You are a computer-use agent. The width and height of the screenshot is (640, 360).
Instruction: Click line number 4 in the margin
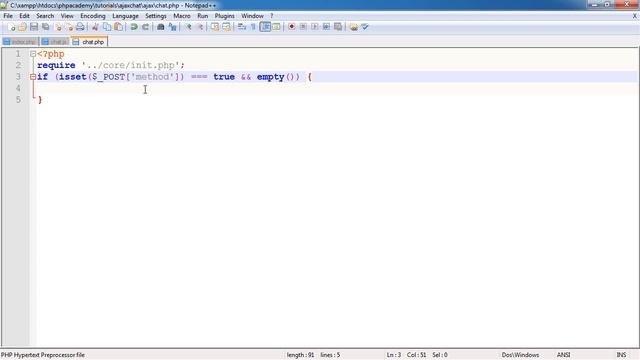tap(18, 88)
